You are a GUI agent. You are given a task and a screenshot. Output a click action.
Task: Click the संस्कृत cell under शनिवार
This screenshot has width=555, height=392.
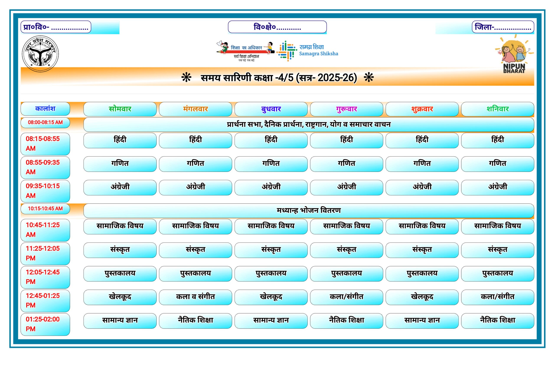(498, 250)
